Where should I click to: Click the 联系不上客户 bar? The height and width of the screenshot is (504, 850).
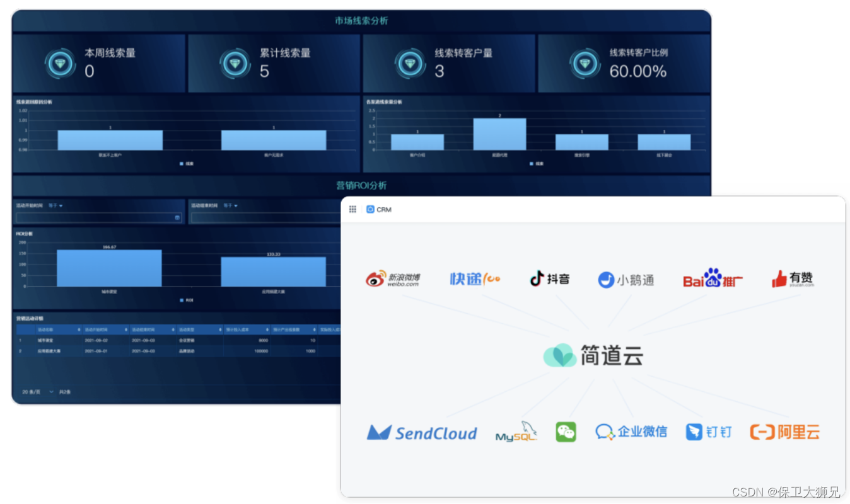point(110,140)
